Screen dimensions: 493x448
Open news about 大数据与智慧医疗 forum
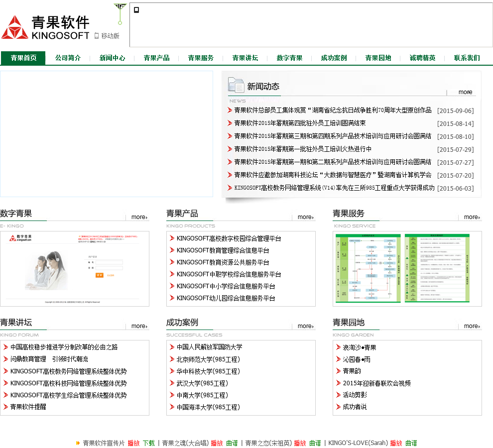point(333,175)
